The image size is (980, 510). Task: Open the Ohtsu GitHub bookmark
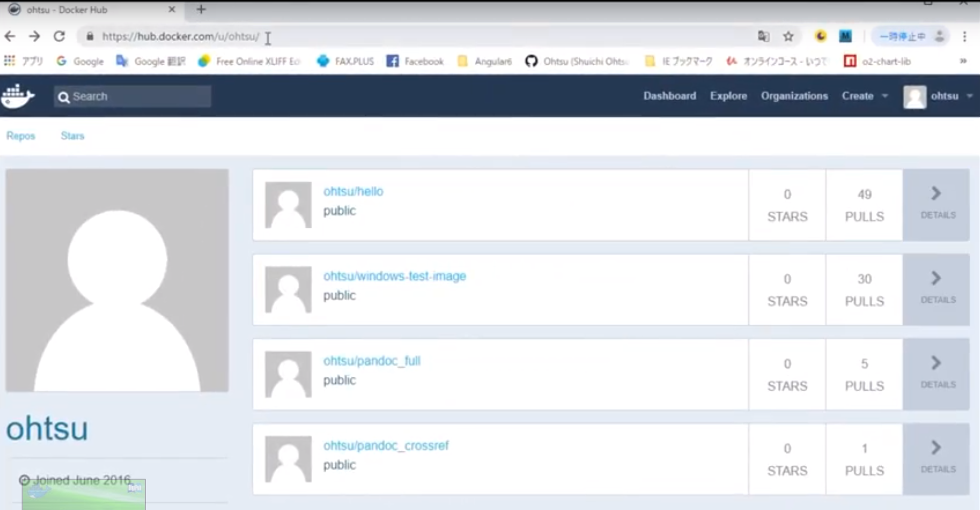[x=577, y=61]
